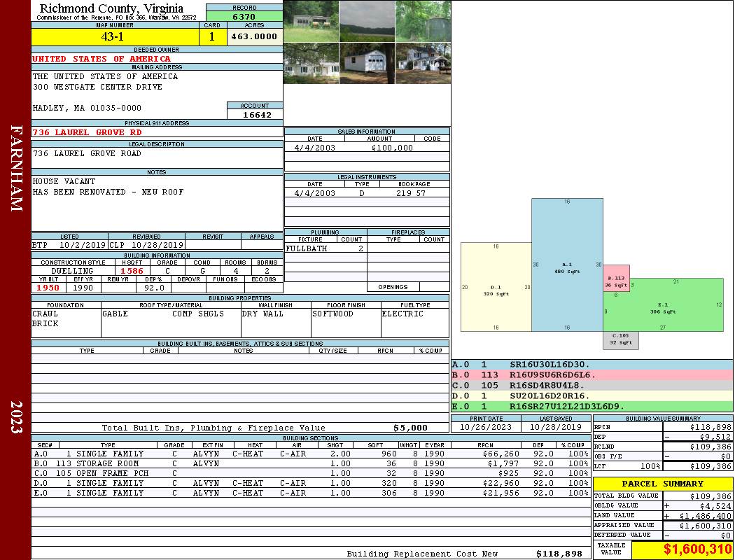Viewport: 735px width, 560px height.
Task: Open the two-story white house photo
Action: pyautogui.click(x=423, y=63)
